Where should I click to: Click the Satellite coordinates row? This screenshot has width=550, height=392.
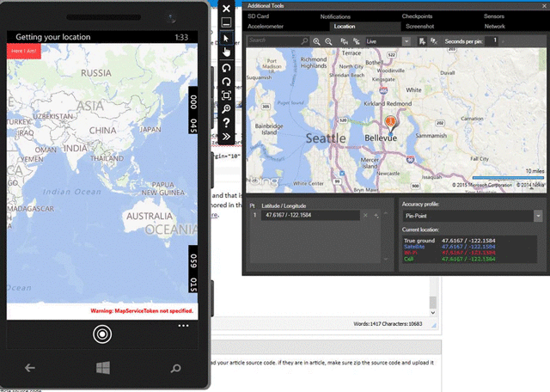click(x=449, y=247)
